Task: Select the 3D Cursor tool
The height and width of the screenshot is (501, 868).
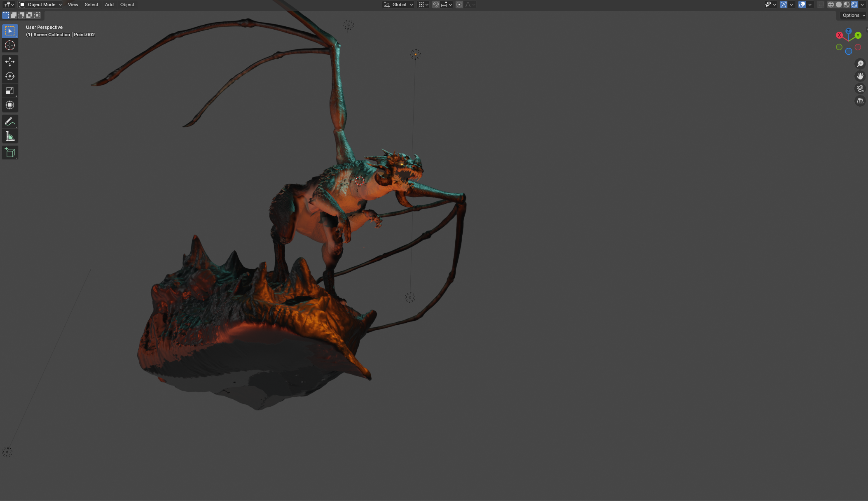Action: (10, 46)
